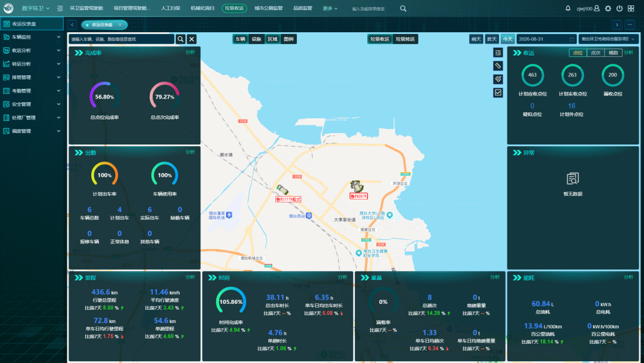The height and width of the screenshot is (363, 644).
Task: Toggle the 车辆 map layer
Action: pos(240,39)
